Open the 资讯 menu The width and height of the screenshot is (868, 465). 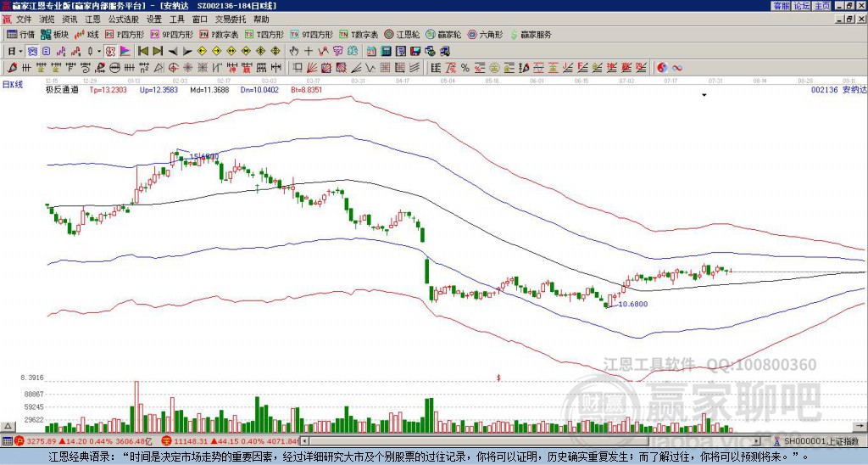[70, 20]
